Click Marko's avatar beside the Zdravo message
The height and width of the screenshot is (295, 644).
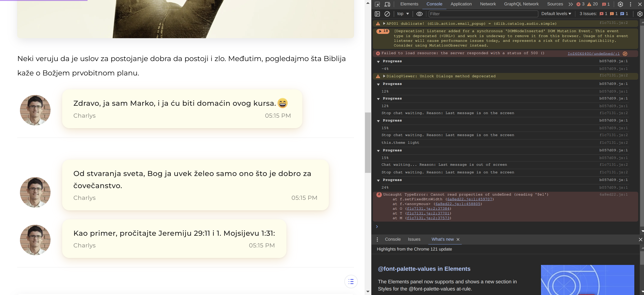click(35, 110)
